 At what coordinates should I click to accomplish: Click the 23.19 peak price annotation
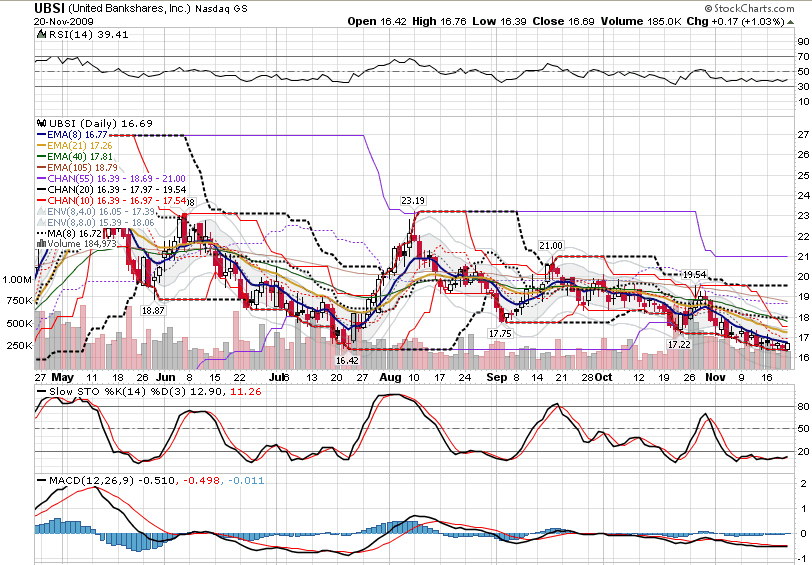[x=413, y=200]
